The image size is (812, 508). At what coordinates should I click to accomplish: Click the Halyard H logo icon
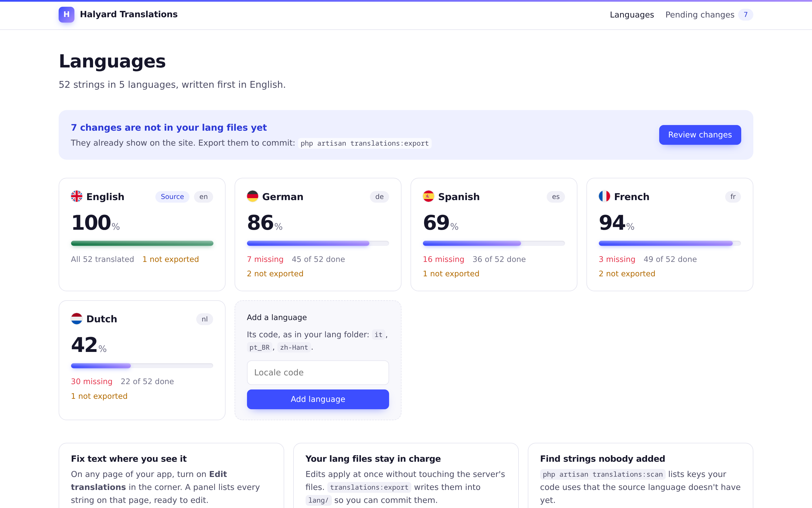[x=67, y=14]
